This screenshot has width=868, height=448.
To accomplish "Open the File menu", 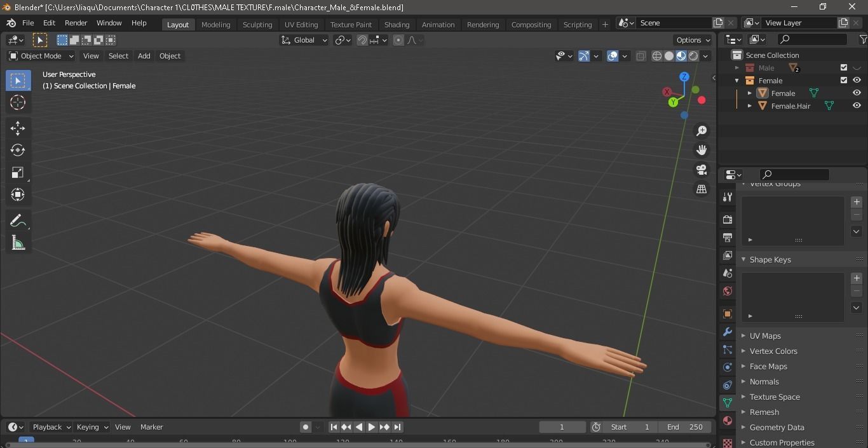I will (28, 23).
